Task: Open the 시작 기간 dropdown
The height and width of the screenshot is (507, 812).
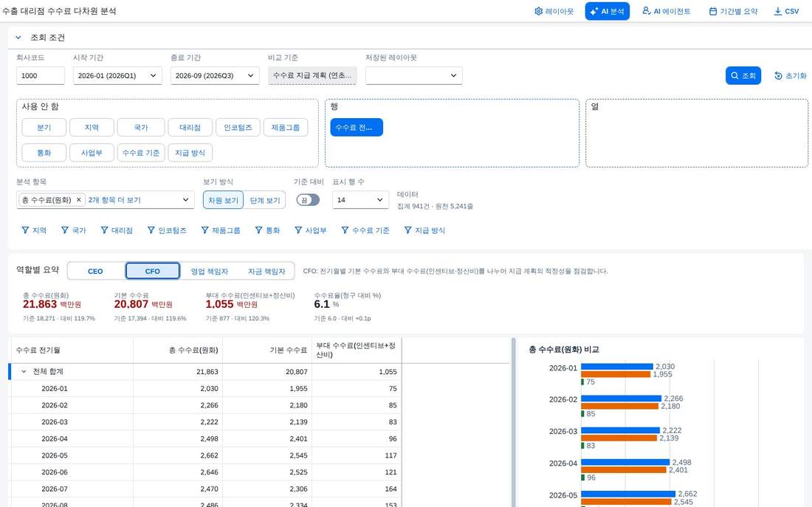Action: click(117, 75)
